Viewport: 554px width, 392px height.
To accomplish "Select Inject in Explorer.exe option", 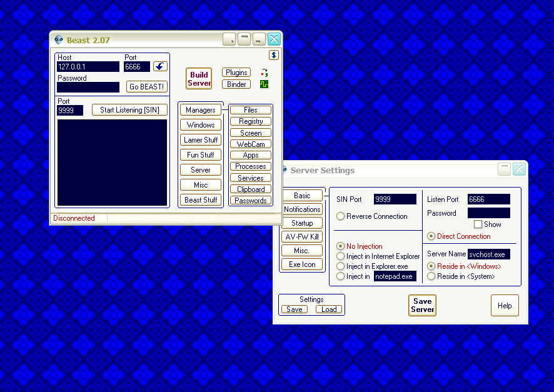I will pyautogui.click(x=341, y=266).
